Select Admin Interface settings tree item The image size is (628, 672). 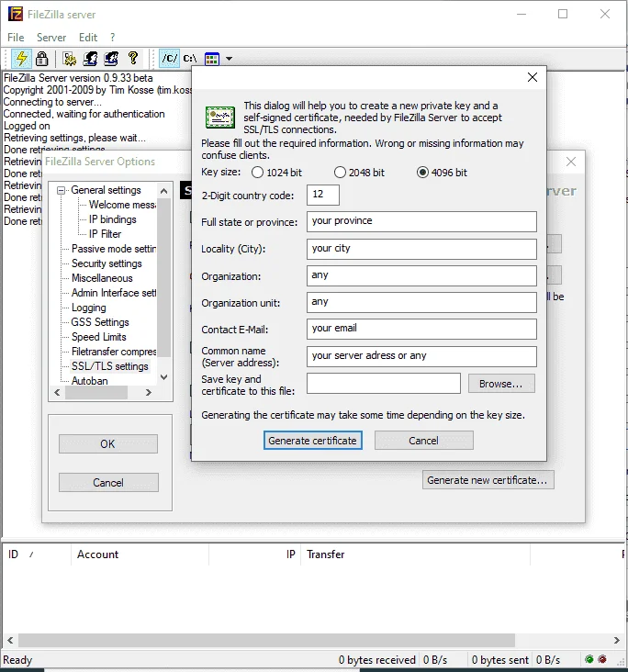pos(114,293)
